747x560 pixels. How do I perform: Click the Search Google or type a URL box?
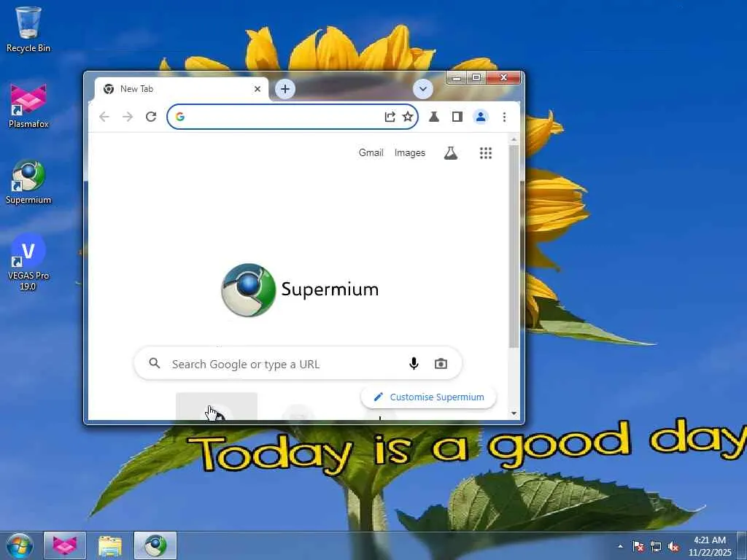pyautogui.click(x=298, y=364)
